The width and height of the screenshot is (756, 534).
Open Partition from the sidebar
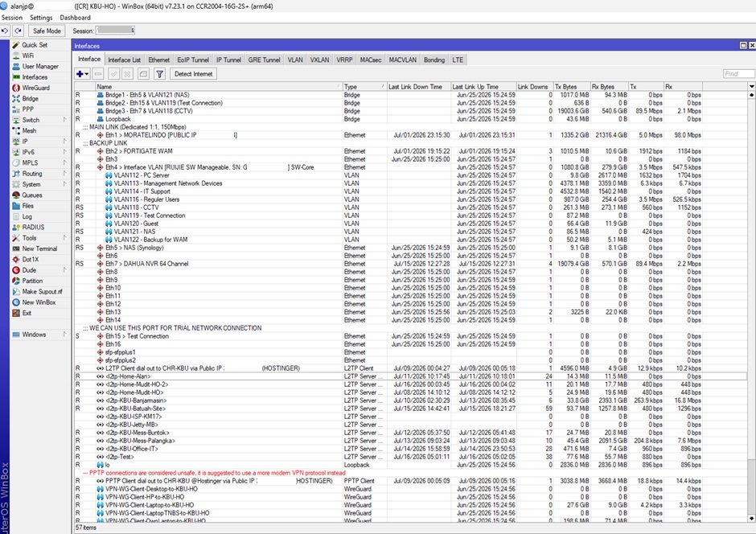32,281
